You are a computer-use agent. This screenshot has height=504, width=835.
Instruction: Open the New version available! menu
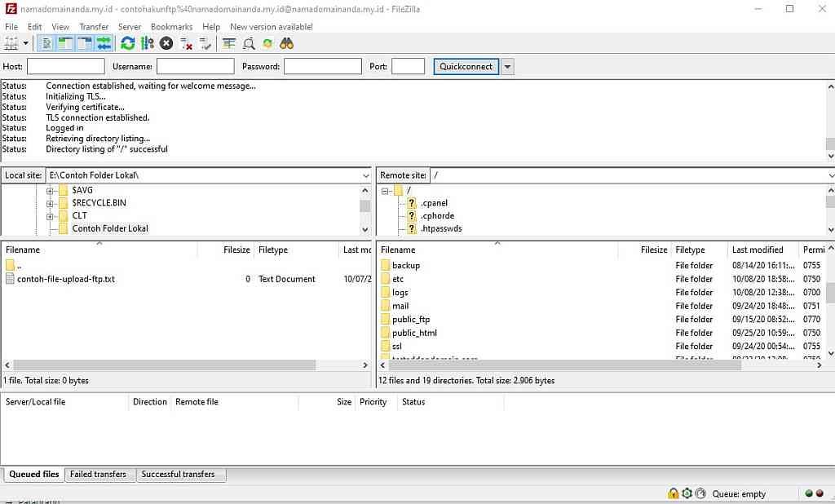coord(271,27)
